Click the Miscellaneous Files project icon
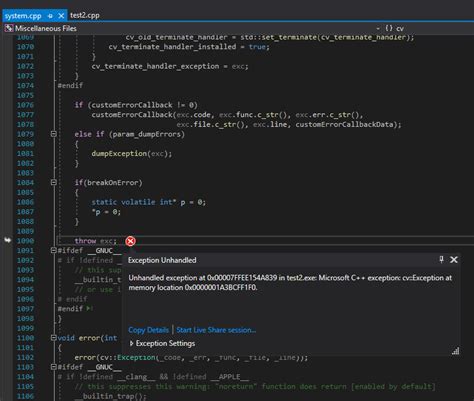Image resolution: width=474 pixels, height=401 pixels. 8,28
